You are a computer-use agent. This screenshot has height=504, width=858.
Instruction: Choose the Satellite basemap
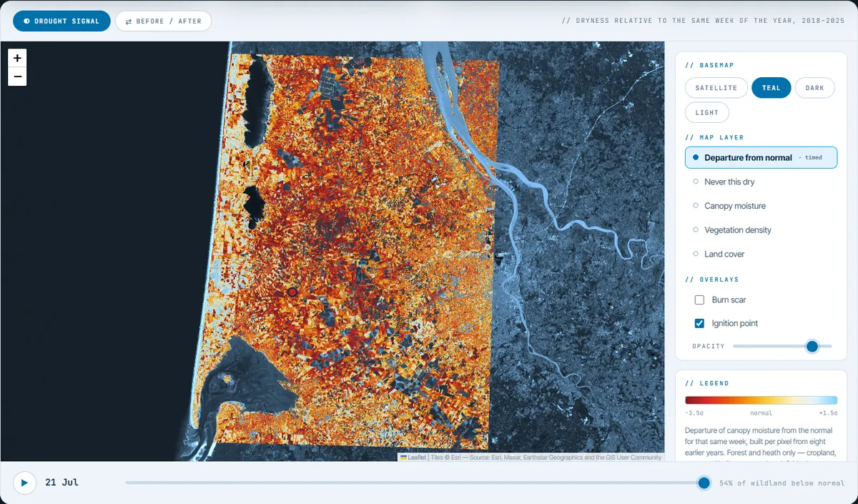point(716,88)
